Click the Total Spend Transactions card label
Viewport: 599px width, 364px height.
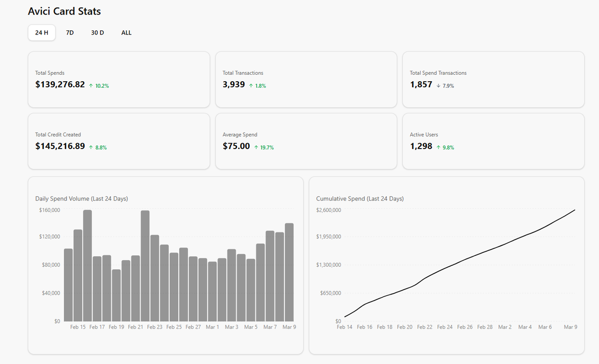pos(438,73)
